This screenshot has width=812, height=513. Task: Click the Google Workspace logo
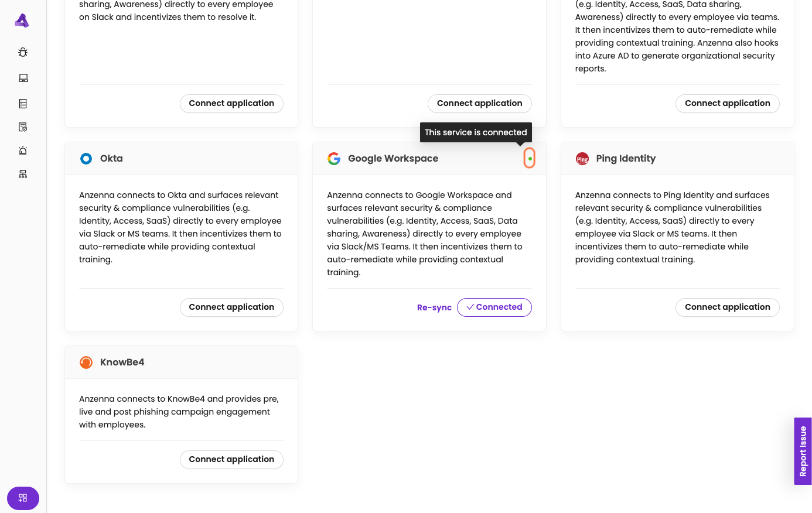pos(334,159)
